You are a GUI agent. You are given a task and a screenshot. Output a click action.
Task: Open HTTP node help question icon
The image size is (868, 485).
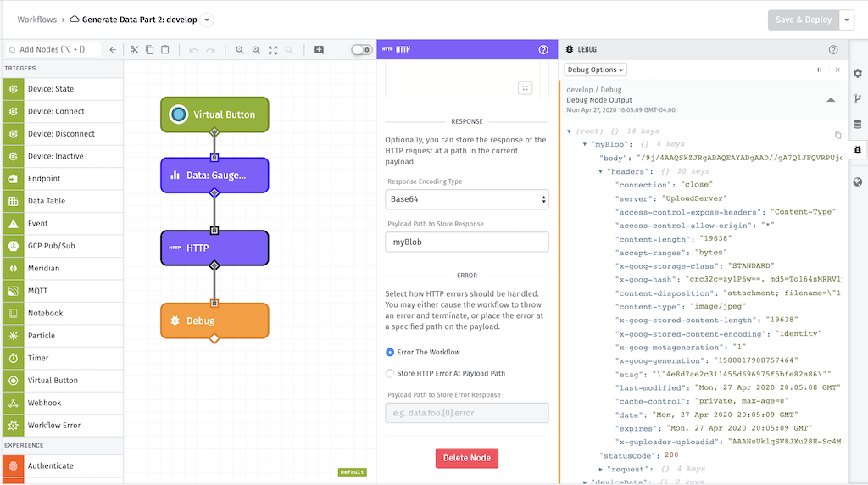(x=543, y=50)
